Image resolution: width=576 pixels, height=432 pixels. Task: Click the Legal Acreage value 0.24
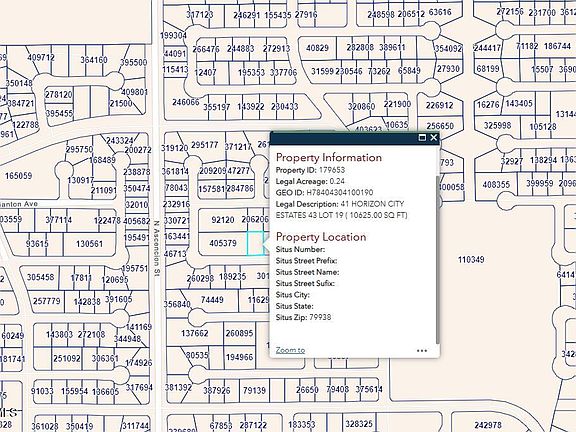[337, 181]
